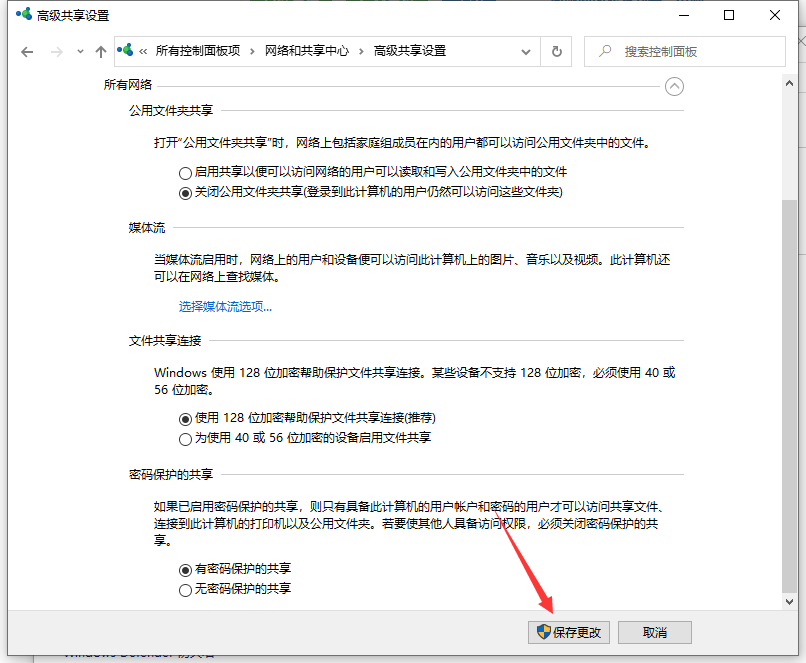Click the up-folder arrow icon
806x663 pixels.
[x=100, y=51]
